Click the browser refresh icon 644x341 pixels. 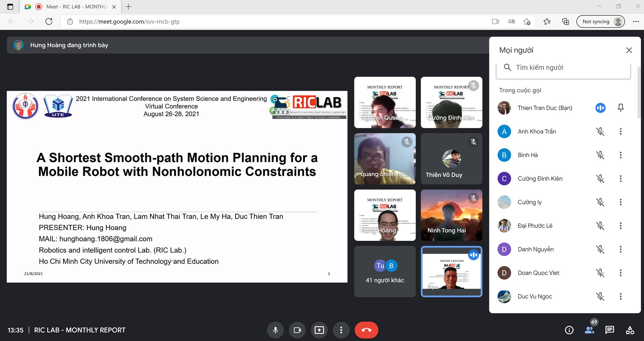(x=49, y=21)
